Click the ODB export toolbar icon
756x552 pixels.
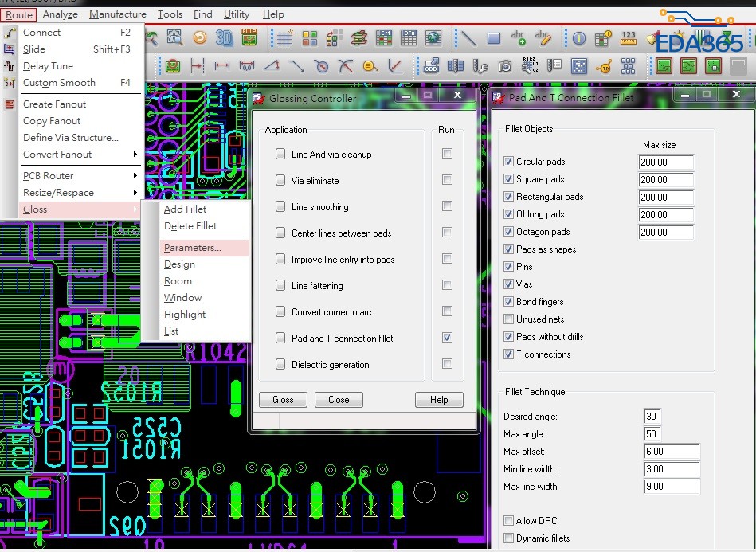(x=431, y=65)
